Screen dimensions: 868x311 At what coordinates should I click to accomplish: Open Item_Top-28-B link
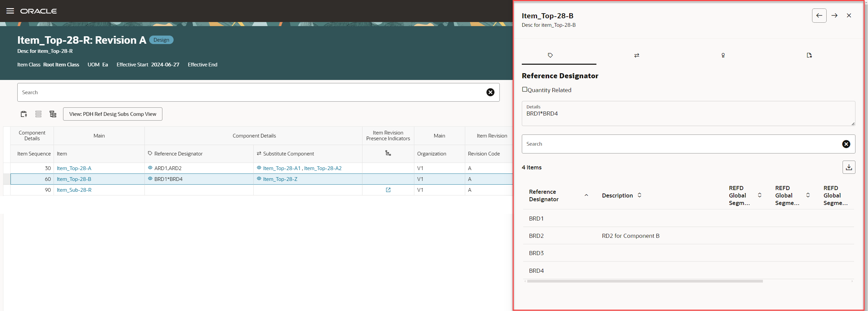click(x=74, y=179)
